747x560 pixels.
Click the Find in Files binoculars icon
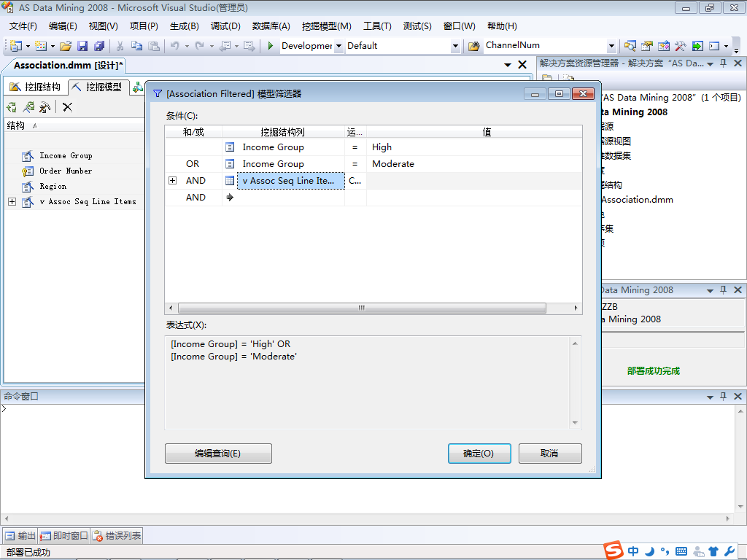[x=473, y=46]
